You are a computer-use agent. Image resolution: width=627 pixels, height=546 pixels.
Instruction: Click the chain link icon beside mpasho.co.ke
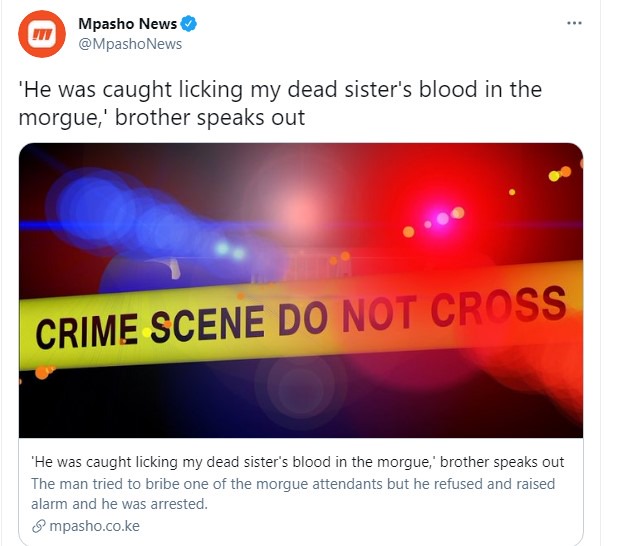click(38, 526)
